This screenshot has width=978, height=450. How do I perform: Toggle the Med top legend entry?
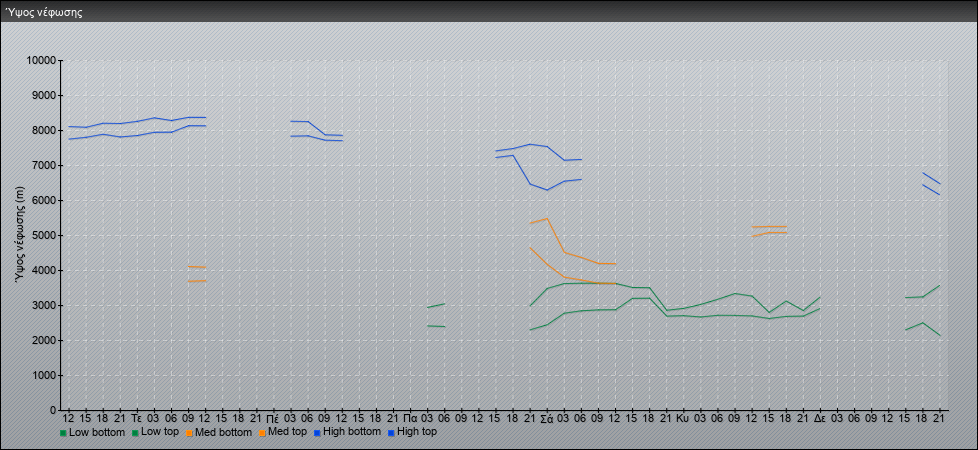282,432
